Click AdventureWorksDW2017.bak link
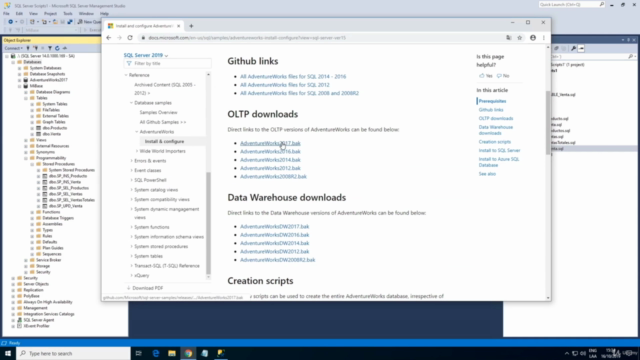Screen dimensions: 640x360 274,226
